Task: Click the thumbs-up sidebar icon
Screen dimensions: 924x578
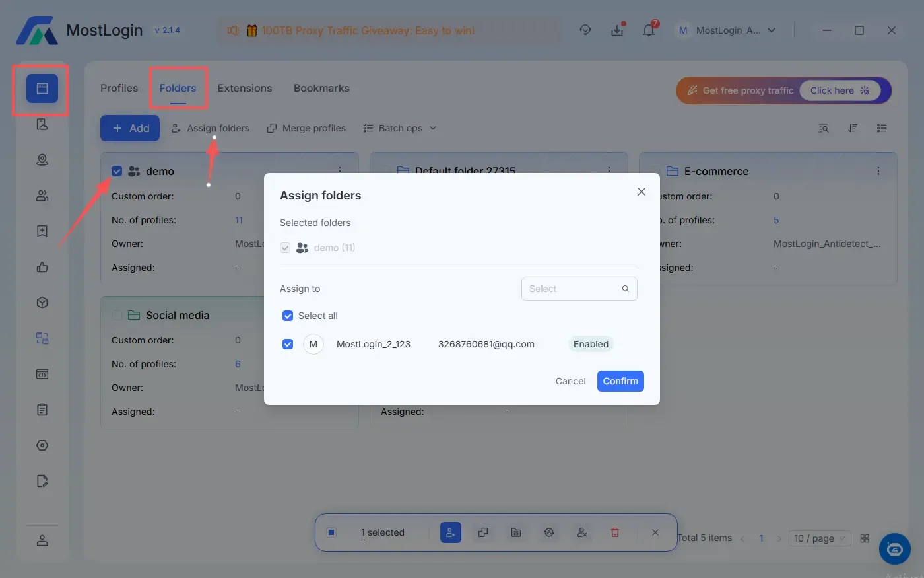Action: pyautogui.click(x=42, y=267)
